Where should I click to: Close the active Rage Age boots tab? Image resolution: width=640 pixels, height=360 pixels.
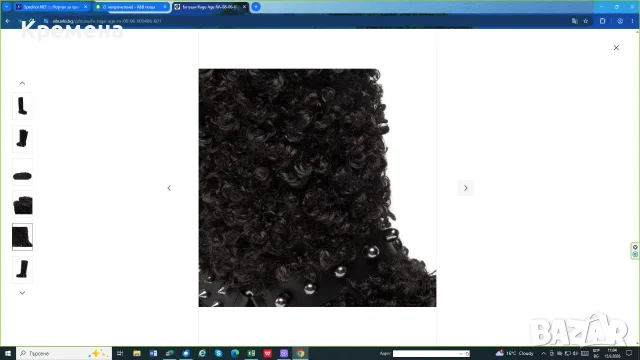pos(244,7)
